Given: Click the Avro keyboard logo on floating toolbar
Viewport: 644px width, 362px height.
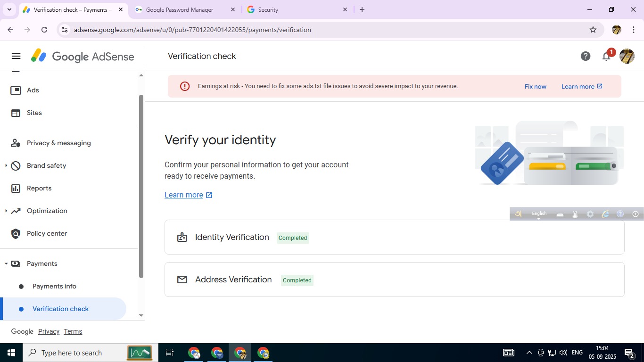Looking at the screenshot, I should [518, 214].
